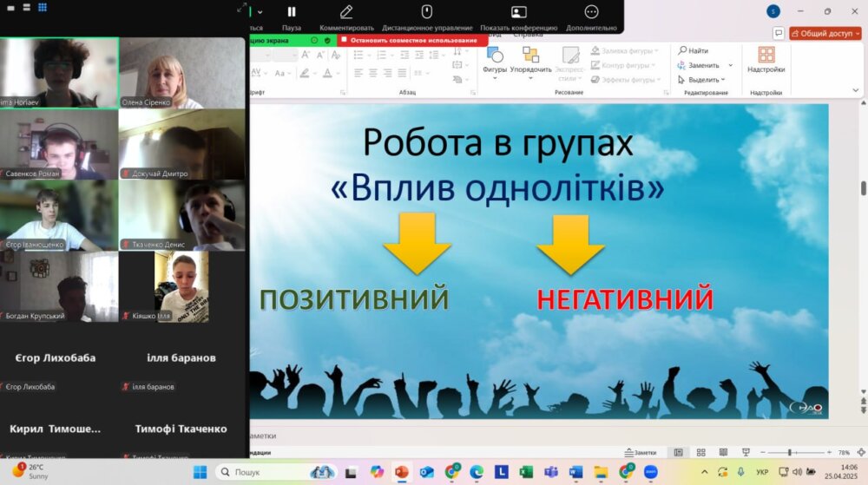The height and width of the screenshot is (485, 868).
Task: Click the НЕГАТИВНИЙ text on slide
Action: 625,298
